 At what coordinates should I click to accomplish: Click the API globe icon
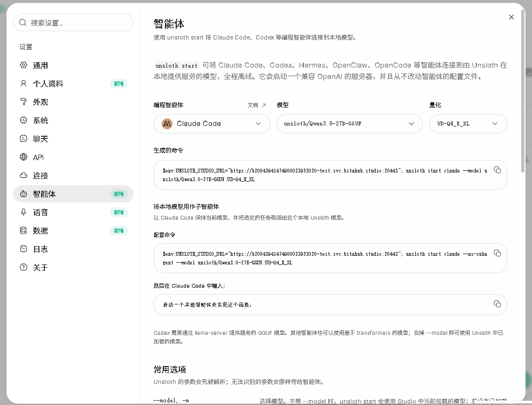pos(23,157)
